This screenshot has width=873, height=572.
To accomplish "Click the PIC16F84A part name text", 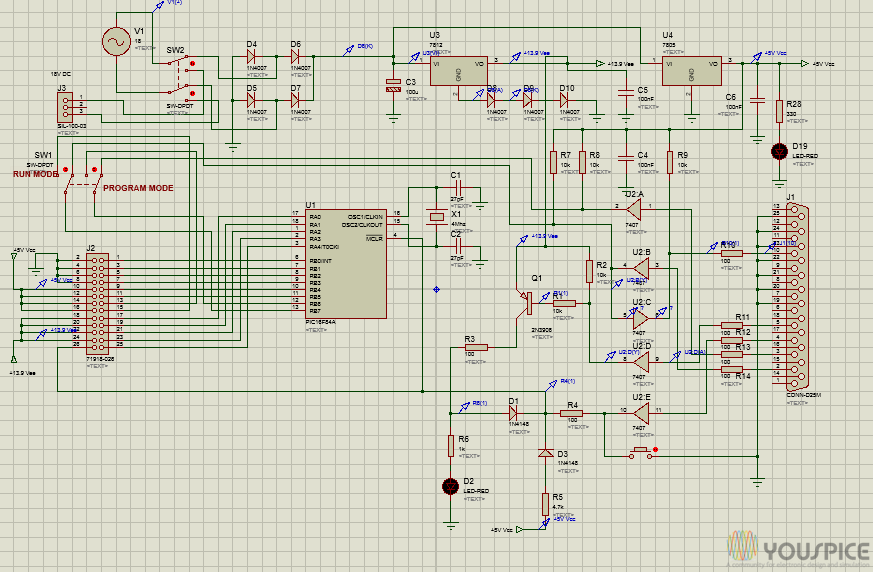I will click(x=320, y=322).
